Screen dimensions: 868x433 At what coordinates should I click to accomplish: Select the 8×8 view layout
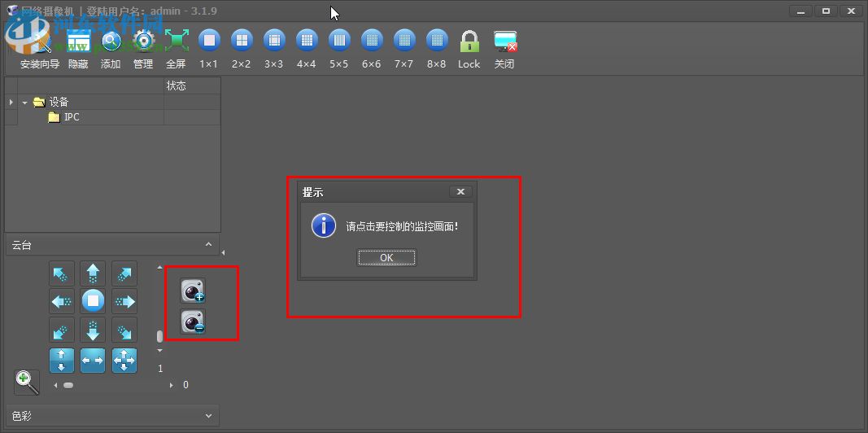pyautogui.click(x=437, y=41)
